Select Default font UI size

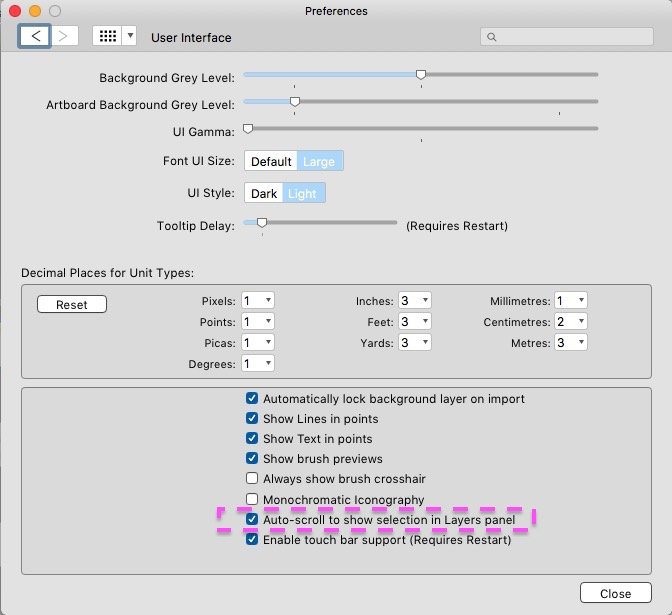(x=271, y=161)
